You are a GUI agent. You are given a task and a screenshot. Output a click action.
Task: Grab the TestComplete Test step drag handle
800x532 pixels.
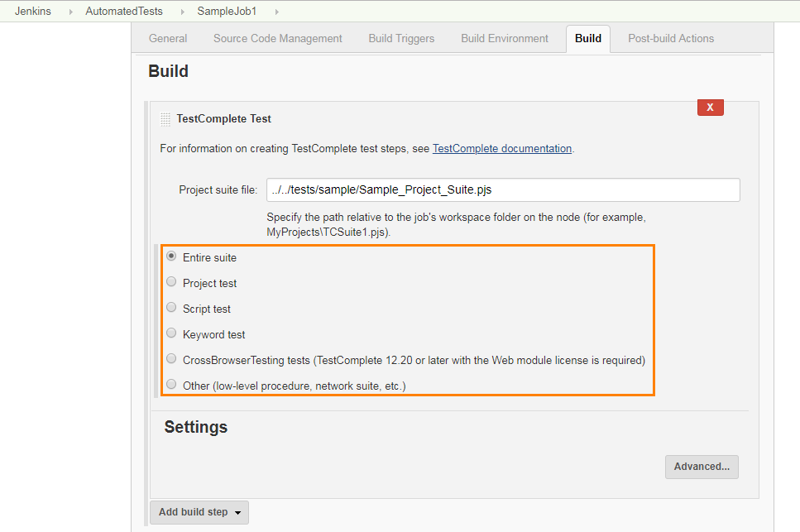tap(165, 119)
